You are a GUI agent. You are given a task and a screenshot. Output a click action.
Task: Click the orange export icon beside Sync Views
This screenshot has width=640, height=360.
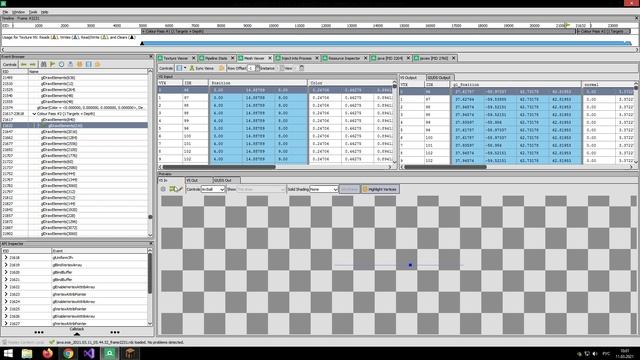(222, 68)
